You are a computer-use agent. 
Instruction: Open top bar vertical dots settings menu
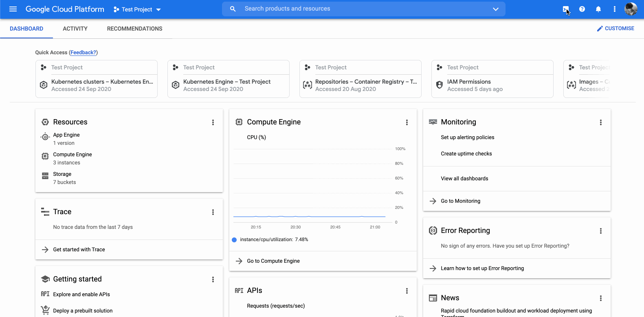tap(614, 9)
